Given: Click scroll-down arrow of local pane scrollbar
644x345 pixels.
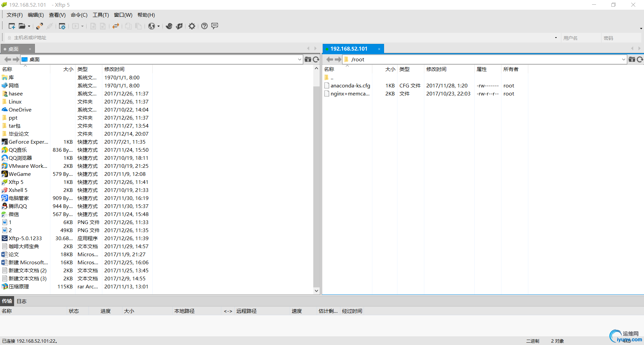Looking at the screenshot, I should 316,291.
